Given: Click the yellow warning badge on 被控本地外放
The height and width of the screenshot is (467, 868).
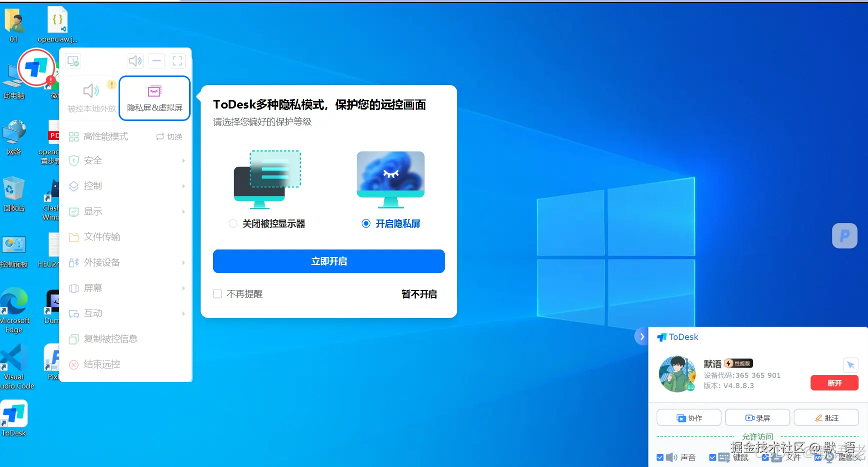Looking at the screenshot, I should click(112, 85).
